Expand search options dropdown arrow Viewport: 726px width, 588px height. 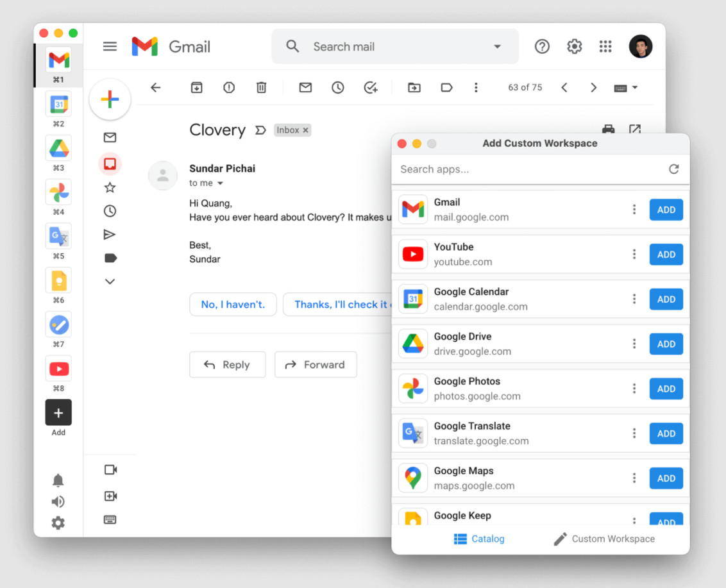click(497, 46)
